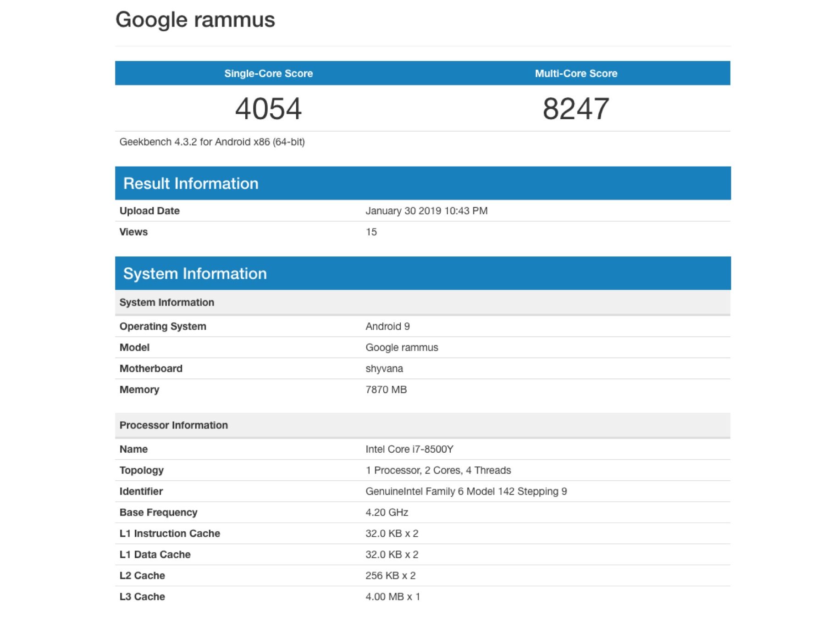Click the single-core score value 4054
This screenshot has width=840, height=617.
tap(268, 109)
